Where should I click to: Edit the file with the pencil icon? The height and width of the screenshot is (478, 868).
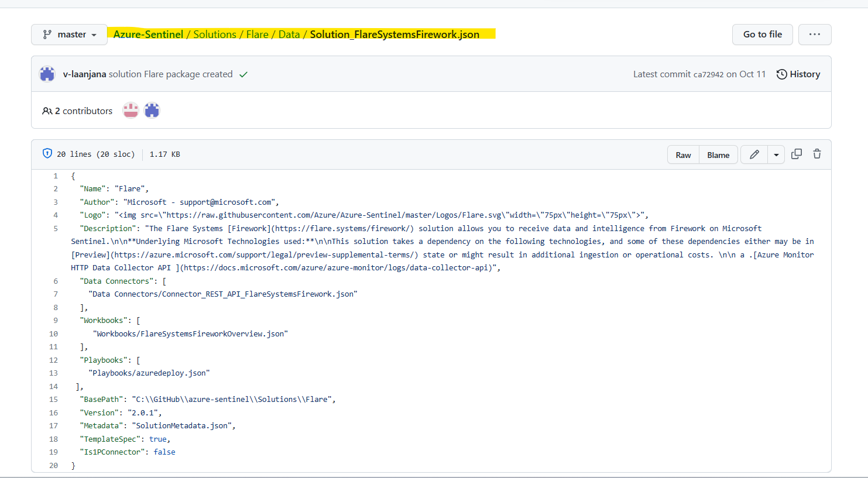point(754,154)
